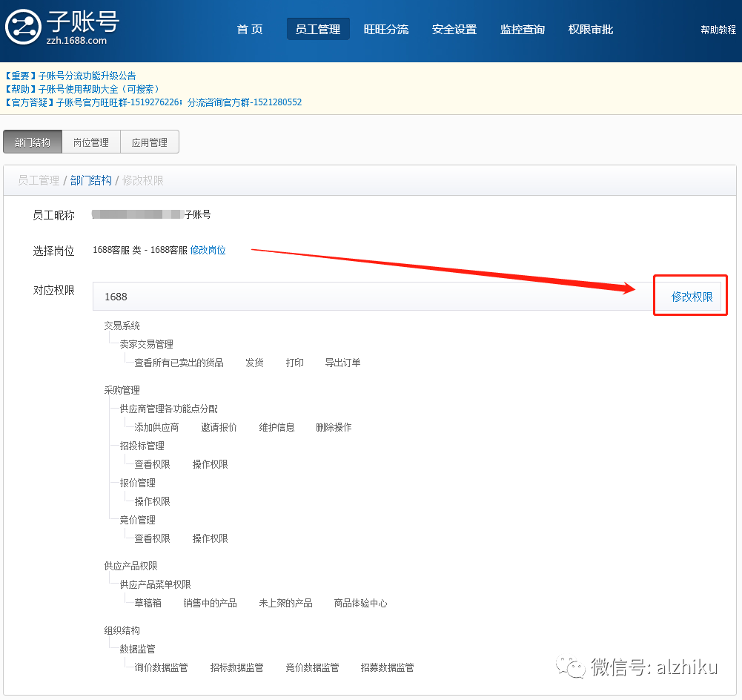This screenshot has height=700, width=742.
Task: Select the 供应产品权限 tree node
Action: click(x=131, y=566)
